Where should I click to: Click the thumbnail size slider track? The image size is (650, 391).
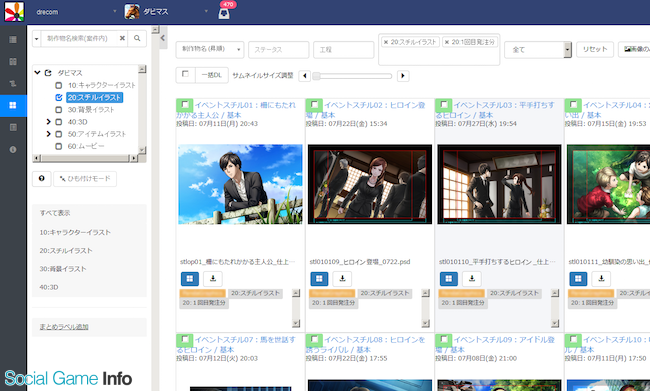tap(352, 76)
